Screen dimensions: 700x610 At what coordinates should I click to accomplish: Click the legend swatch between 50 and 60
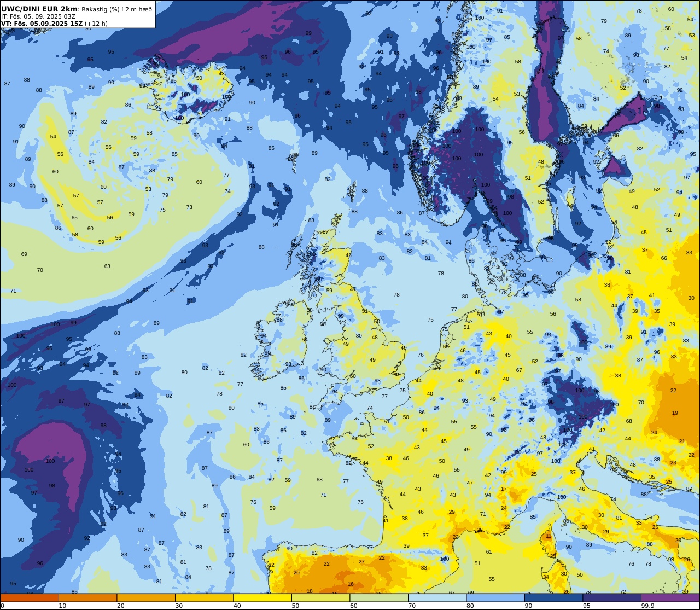[320, 597]
